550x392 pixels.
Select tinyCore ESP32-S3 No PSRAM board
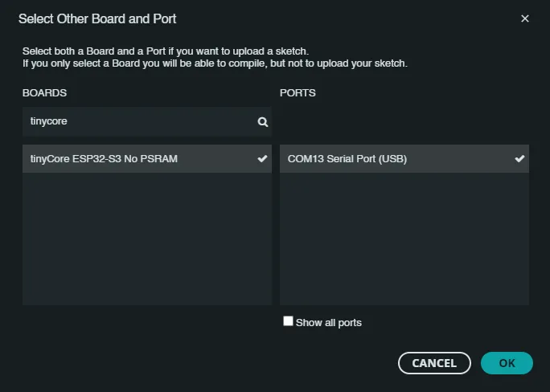pyautogui.click(x=104, y=159)
